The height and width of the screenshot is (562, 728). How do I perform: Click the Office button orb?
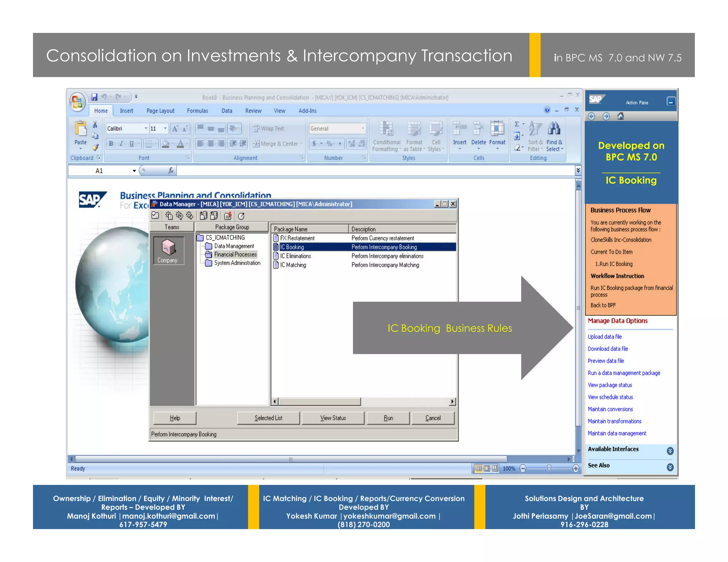click(77, 102)
